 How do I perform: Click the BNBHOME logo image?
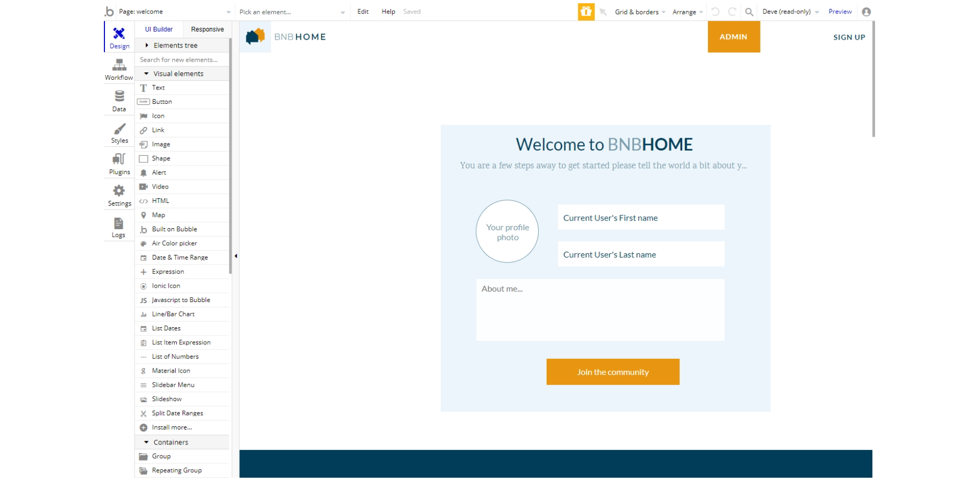tap(255, 37)
